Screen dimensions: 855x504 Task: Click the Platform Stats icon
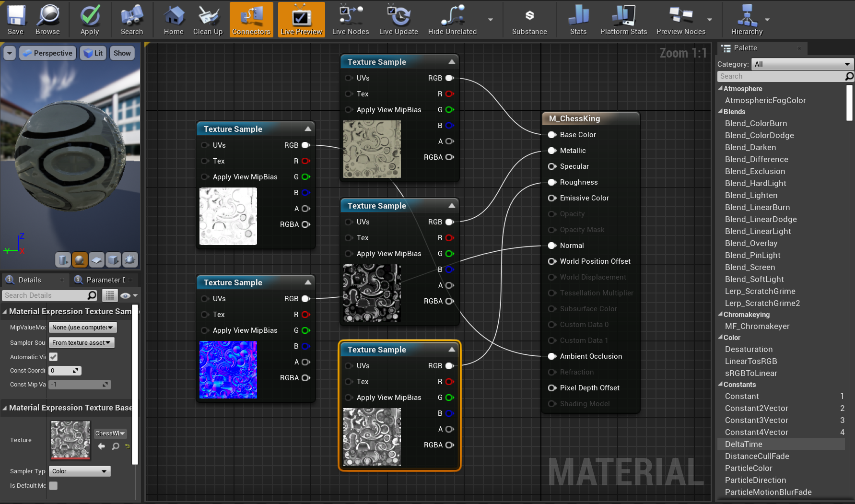point(623,20)
